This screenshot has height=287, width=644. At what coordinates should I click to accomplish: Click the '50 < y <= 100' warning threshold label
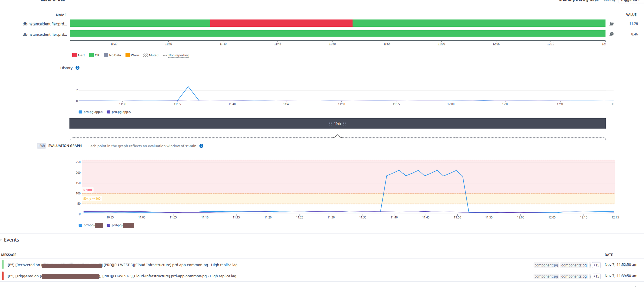click(92, 199)
